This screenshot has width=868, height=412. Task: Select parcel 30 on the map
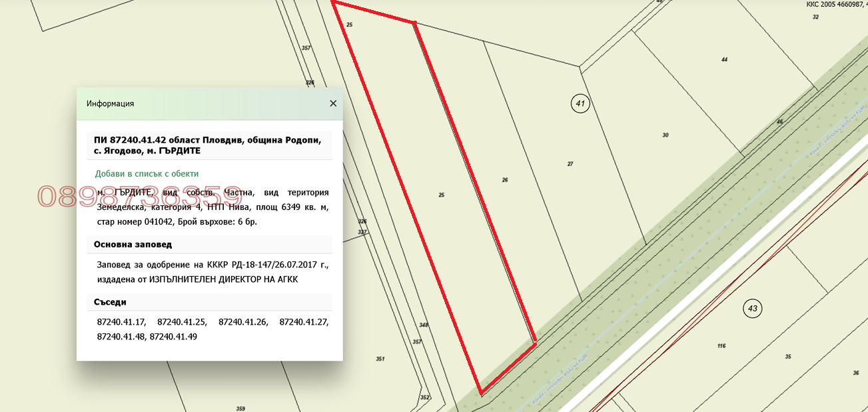(x=665, y=135)
